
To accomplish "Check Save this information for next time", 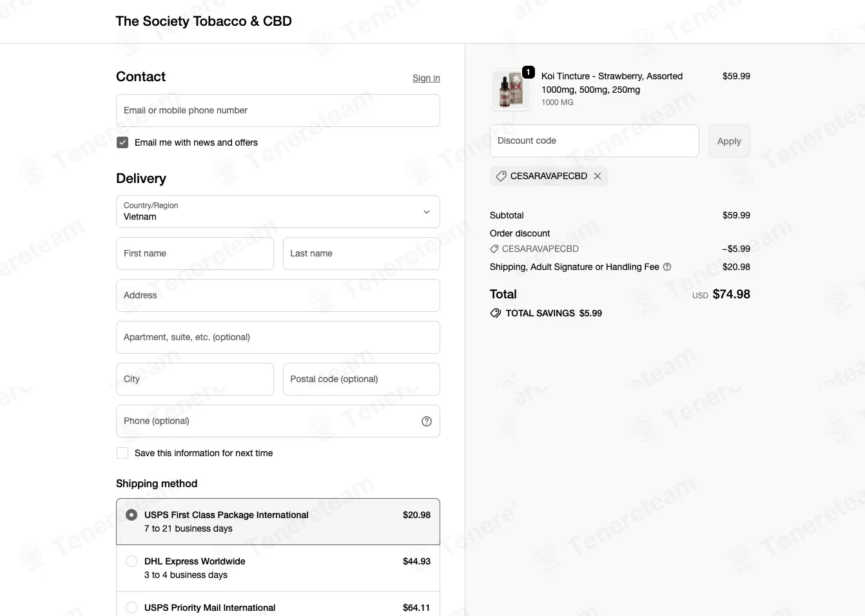I will click(122, 453).
